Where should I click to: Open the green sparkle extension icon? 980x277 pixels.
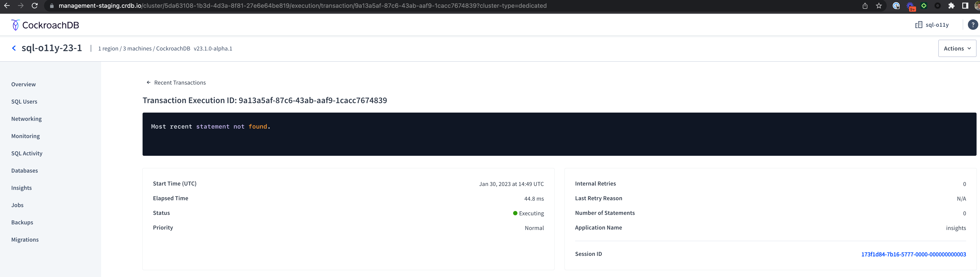[x=924, y=6]
